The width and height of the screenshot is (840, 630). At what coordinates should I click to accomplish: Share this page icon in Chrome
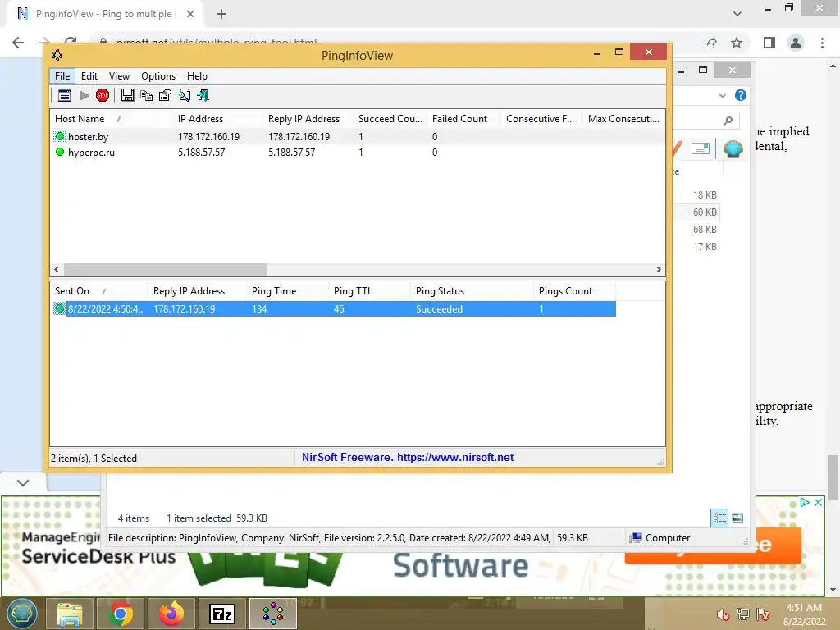710,43
